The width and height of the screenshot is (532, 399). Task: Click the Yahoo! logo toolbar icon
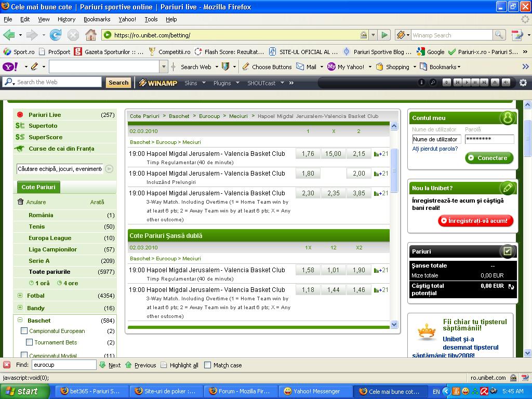tap(10, 67)
